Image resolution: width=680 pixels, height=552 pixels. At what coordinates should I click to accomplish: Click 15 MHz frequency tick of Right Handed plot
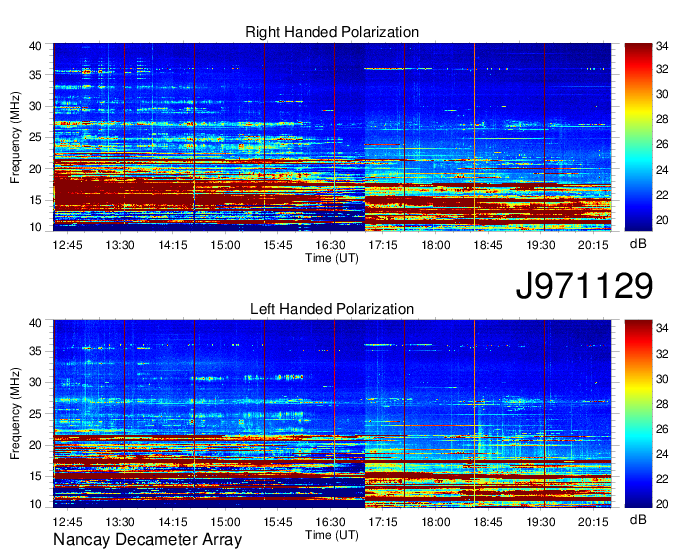(36, 200)
